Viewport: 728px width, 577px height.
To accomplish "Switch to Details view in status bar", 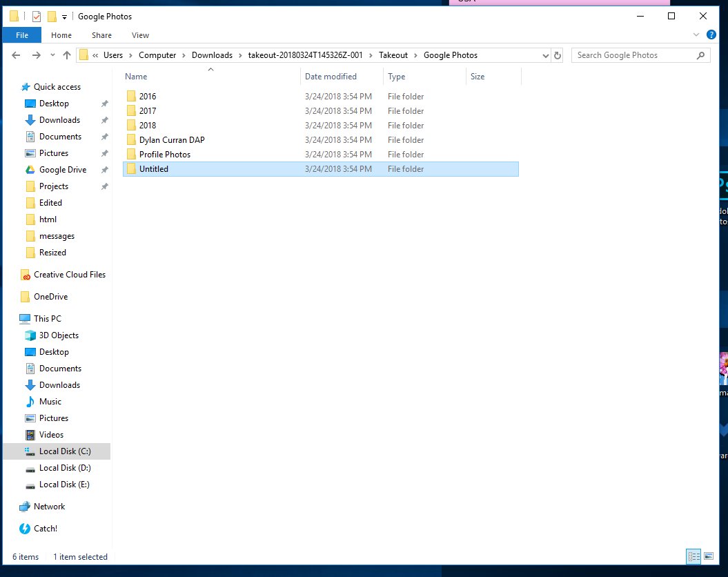I will click(693, 556).
